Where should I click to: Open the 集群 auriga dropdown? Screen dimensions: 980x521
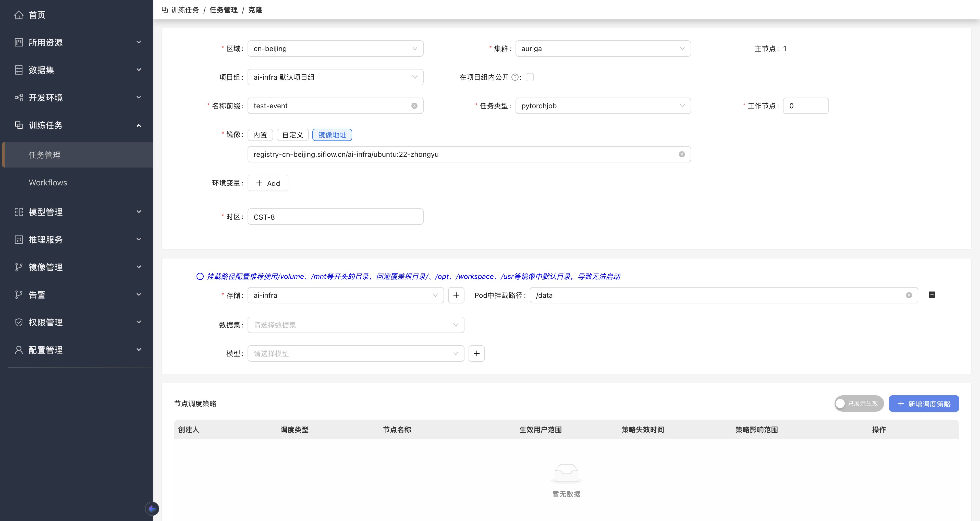pyautogui.click(x=603, y=49)
